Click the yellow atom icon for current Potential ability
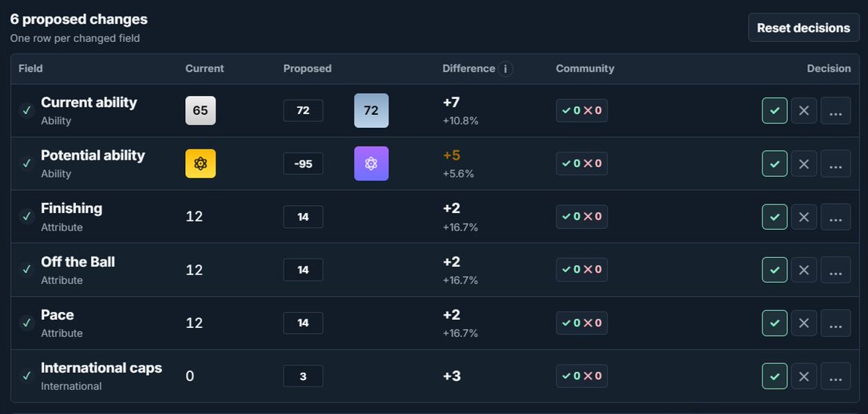The width and height of the screenshot is (868, 414). pos(200,163)
